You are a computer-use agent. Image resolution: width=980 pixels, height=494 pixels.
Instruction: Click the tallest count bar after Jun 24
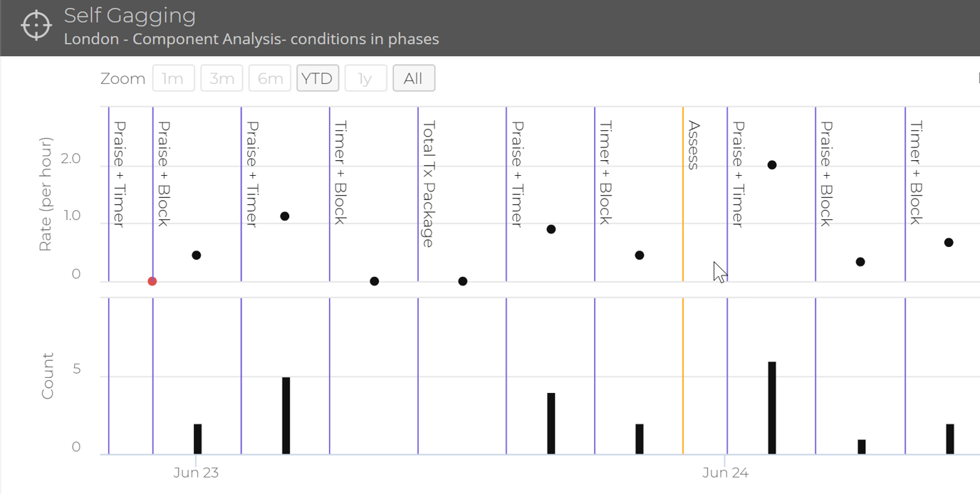pyautogui.click(x=771, y=406)
